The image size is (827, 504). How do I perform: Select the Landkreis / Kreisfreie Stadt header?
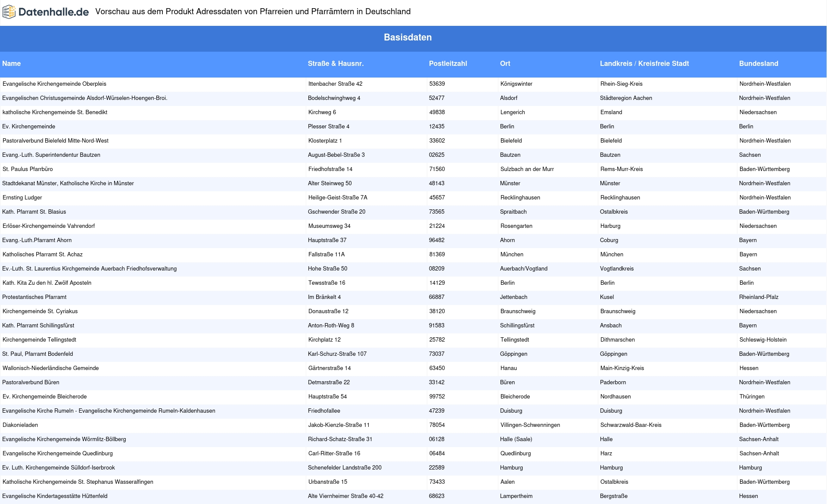pos(644,64)
